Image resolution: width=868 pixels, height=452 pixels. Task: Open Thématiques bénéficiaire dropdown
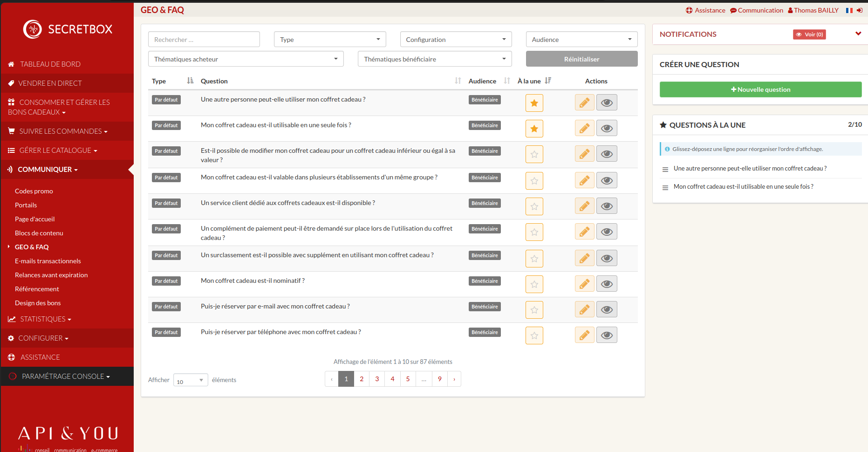435,59
